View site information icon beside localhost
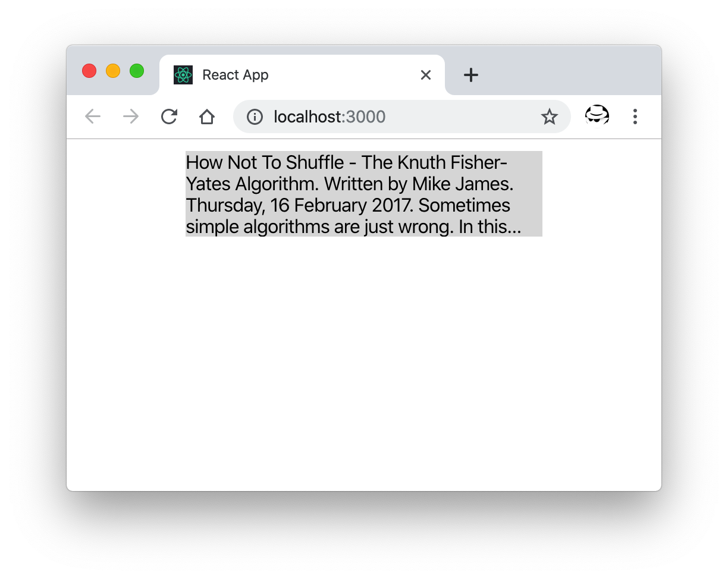Image resolution: width=728 pixels, height=579 pixels. click(x=255, y=117)
